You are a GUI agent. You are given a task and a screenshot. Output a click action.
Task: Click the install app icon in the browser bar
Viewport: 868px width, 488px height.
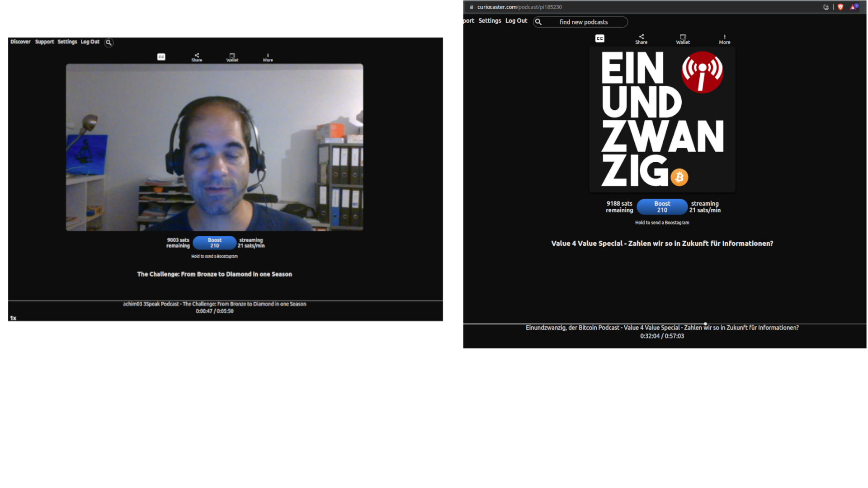[x=826, y=7]
